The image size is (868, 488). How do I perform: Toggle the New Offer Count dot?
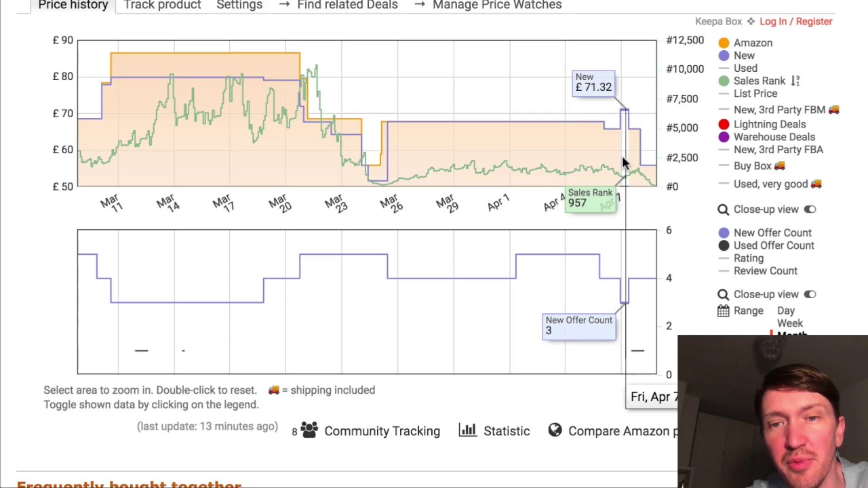(724, 232)
